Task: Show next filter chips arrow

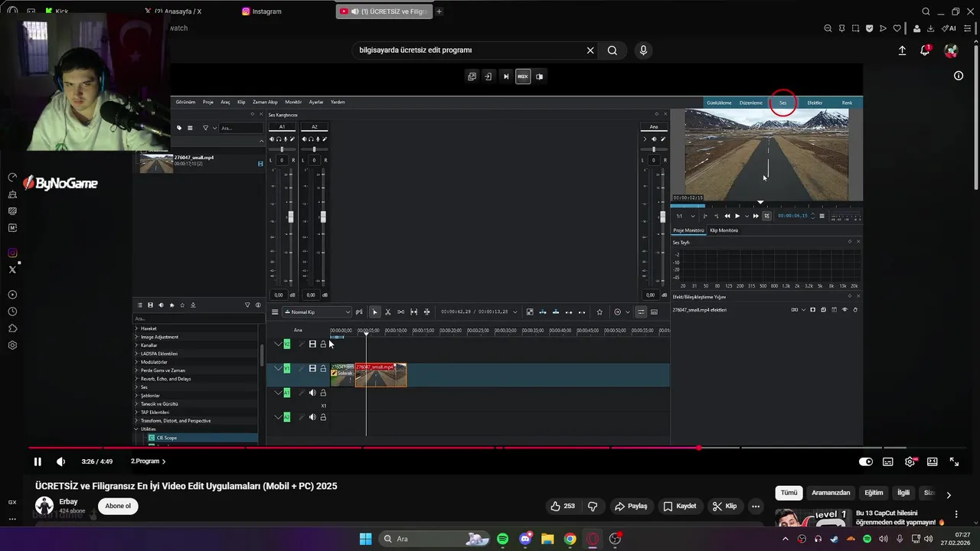Action: pyautogui.click(x=949, y=494)
